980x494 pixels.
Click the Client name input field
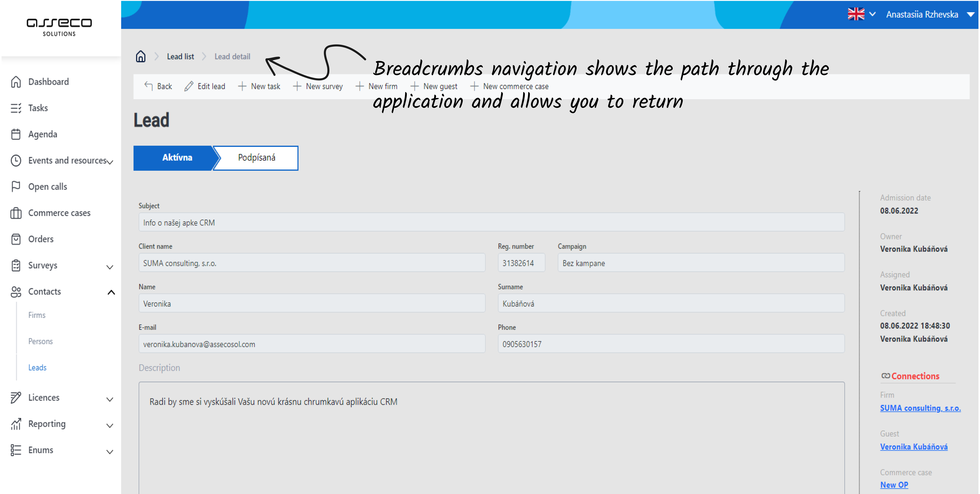pyautogui.click(x=312, y=263)
